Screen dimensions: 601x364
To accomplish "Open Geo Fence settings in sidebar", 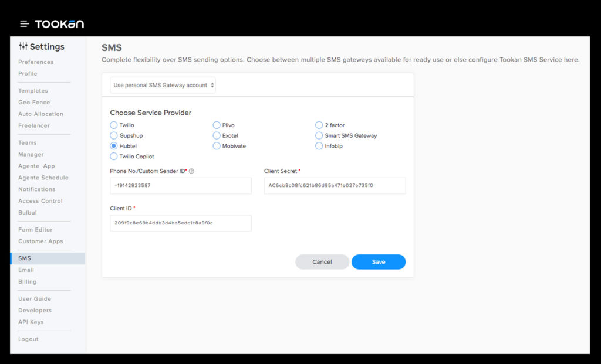I will tap(33, 103).
